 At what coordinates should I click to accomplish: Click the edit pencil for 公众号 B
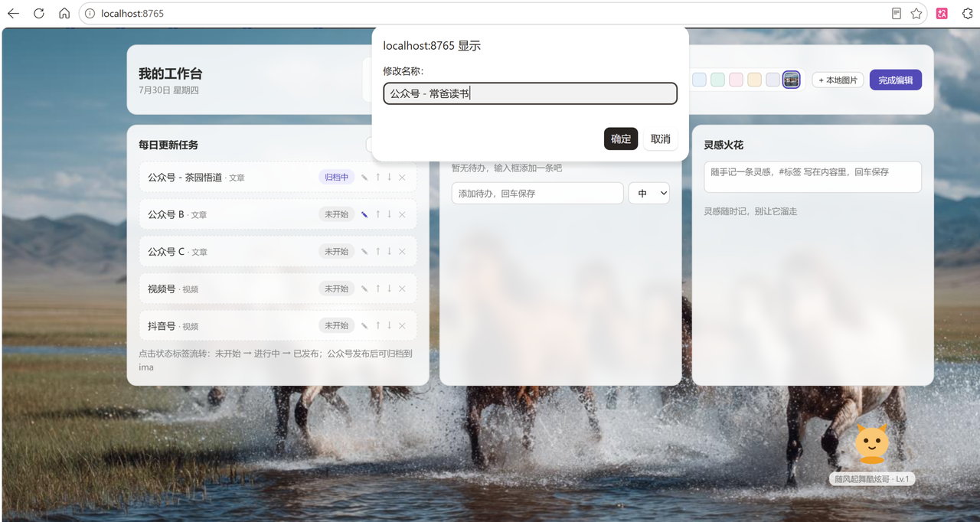(364, 214)
